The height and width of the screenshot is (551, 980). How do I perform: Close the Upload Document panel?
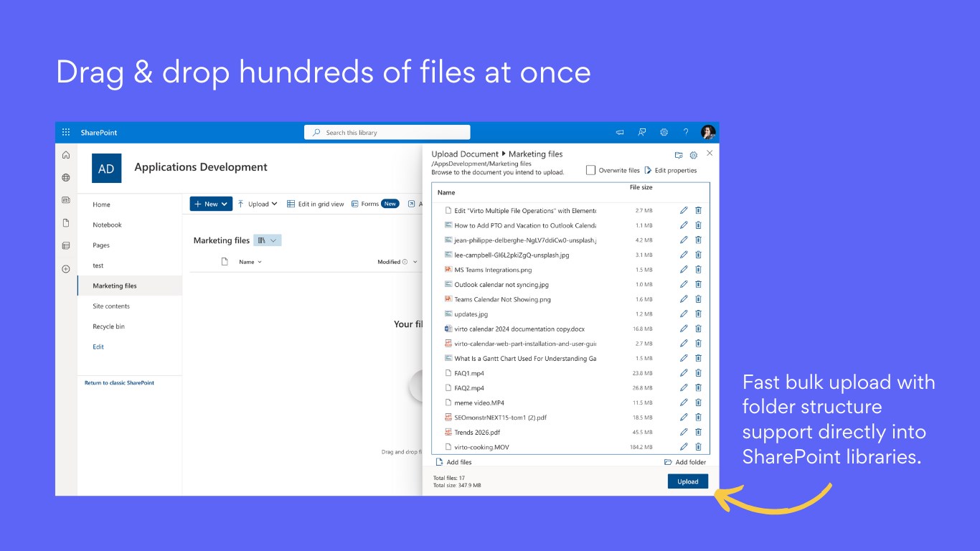(710, 154)
